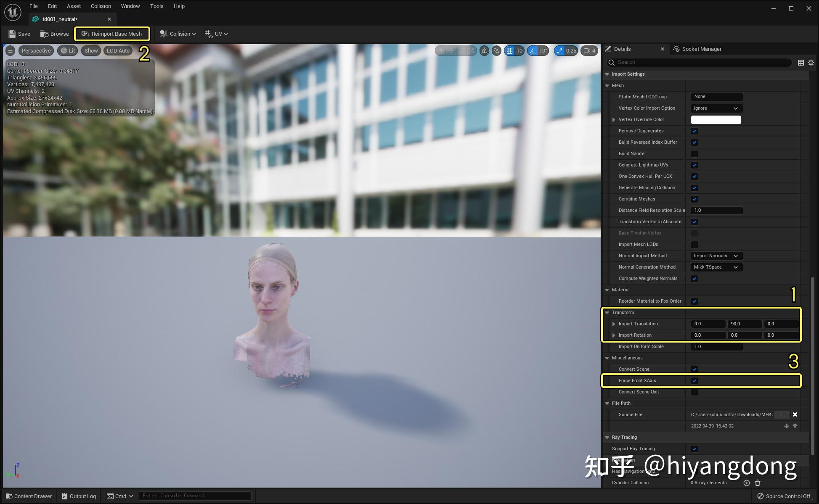The height and width of the screenshot is (504, 819).
Task: Click Vertex Override Color swatch
Action: 716,120
